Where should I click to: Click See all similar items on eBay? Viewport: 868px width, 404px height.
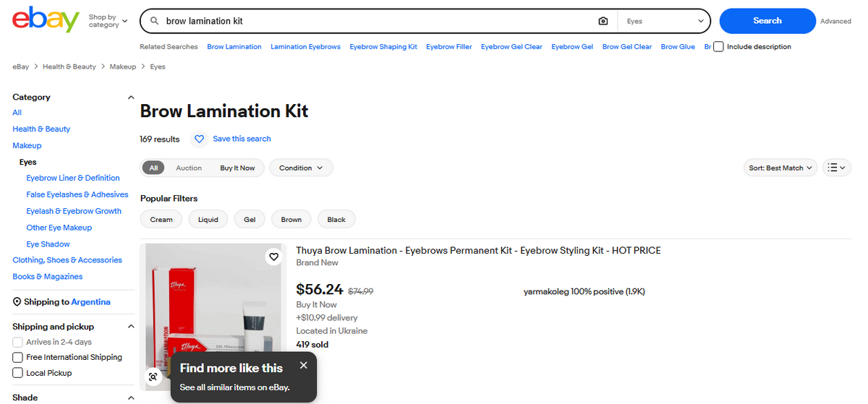[x=235, y=387]
